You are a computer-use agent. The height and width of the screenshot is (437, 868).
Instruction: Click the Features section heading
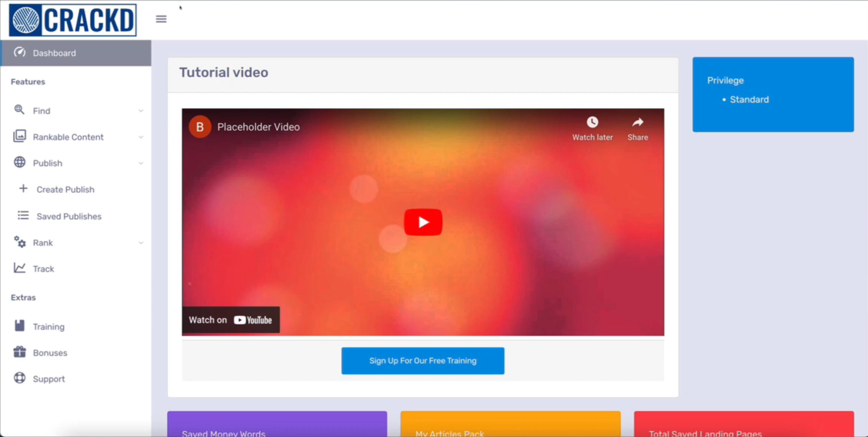28,82
